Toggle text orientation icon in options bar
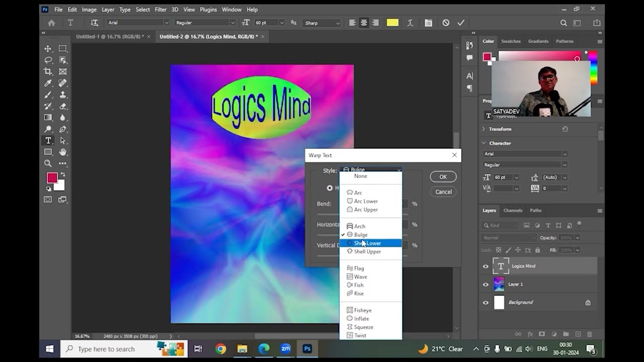Image resolution: width=644 pixels, height=362 pixels. click(x=94, y=23)
